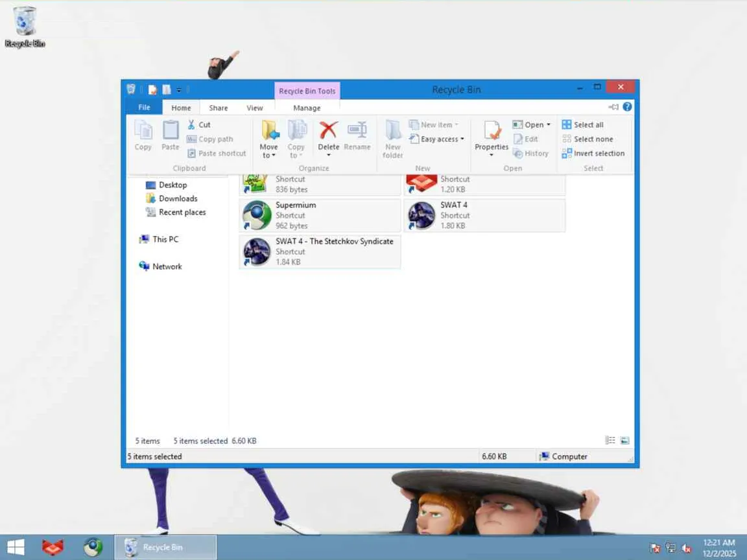This screenshot has width=747, height=560.
Task: Click the red Delete X icon
Action: point(329,130)
